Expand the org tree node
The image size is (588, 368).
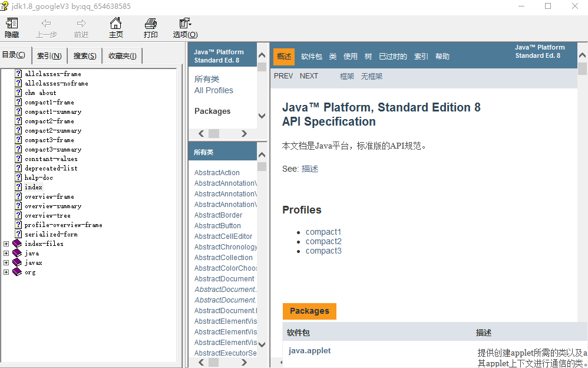(x=6, y=272)
